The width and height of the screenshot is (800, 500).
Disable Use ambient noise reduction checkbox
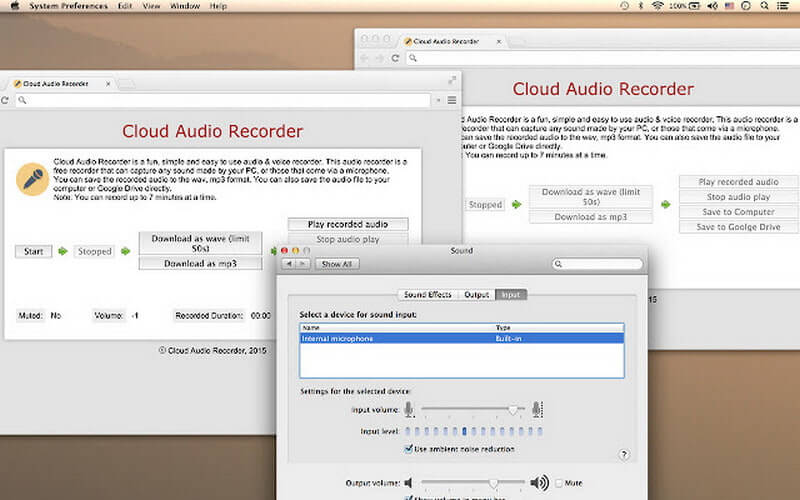click(x=407, y=449)
